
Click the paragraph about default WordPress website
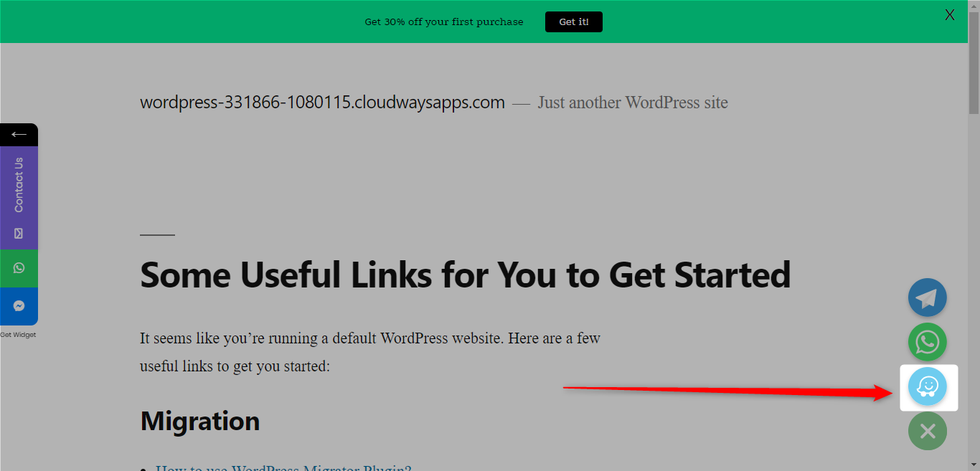tap(370, 352)
